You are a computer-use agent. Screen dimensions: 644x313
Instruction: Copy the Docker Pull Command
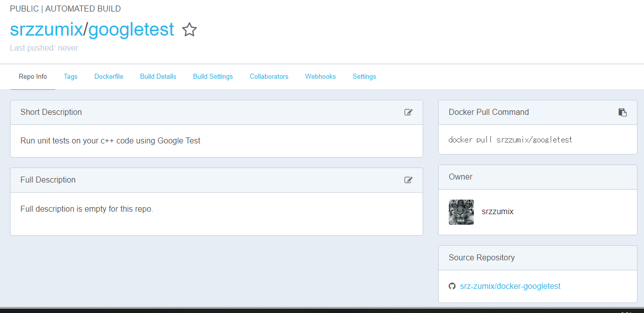[622, 112]
